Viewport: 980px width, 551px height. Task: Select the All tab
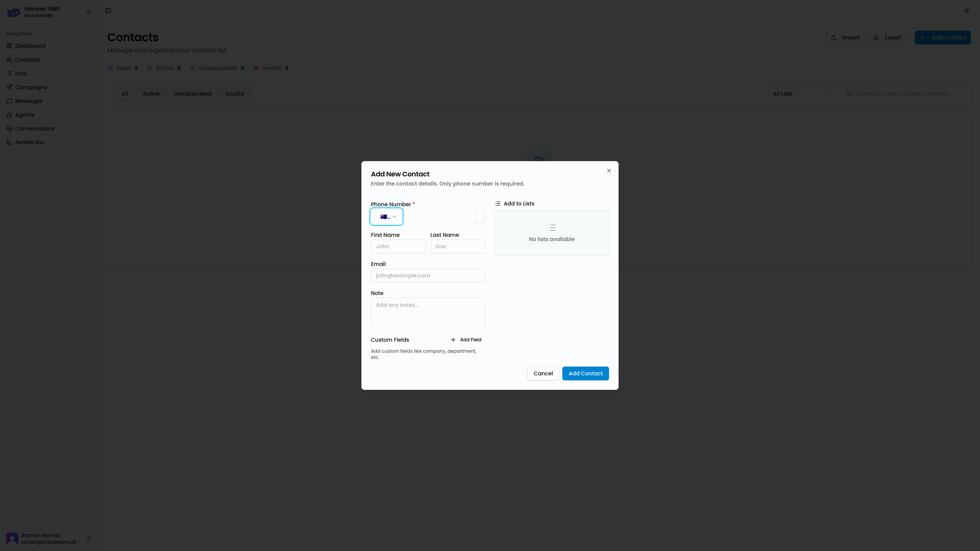point(125,94)
